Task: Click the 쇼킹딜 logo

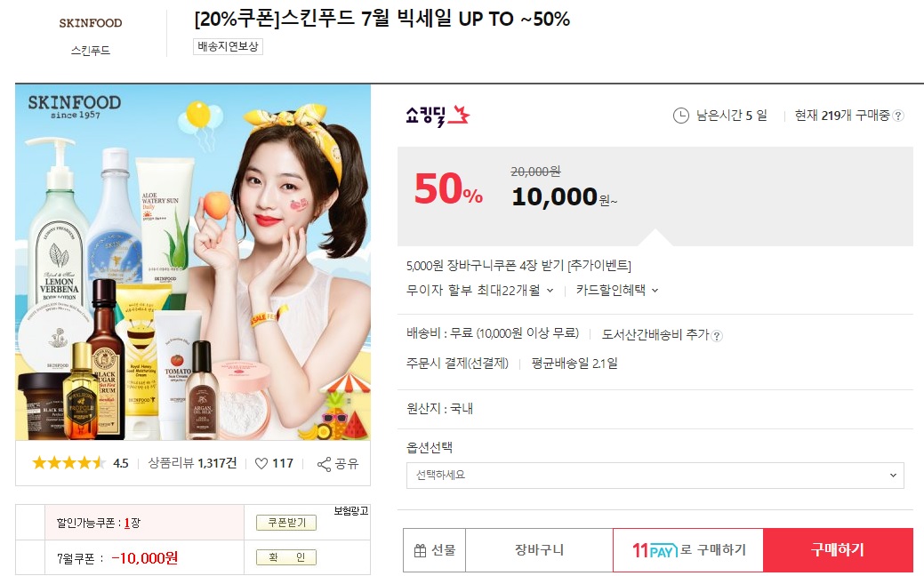Action: pyautogui.click(x=438, y=116)
